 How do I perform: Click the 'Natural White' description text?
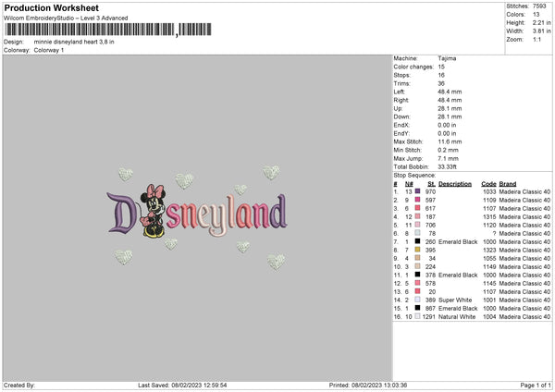(457, 316)
